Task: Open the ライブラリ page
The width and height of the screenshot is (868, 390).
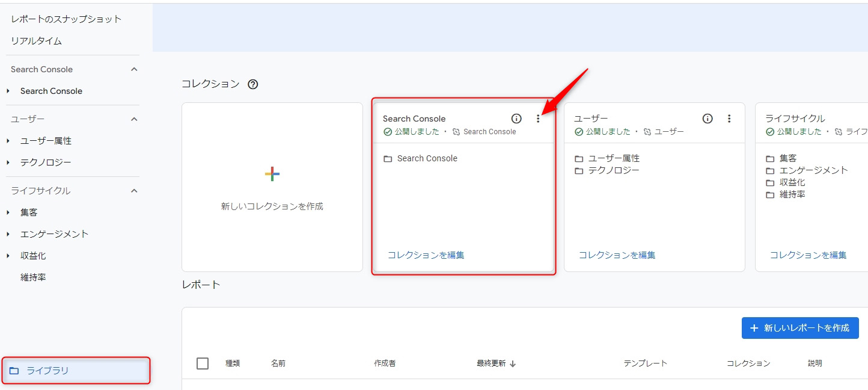Action: click(x=76, y=371)
